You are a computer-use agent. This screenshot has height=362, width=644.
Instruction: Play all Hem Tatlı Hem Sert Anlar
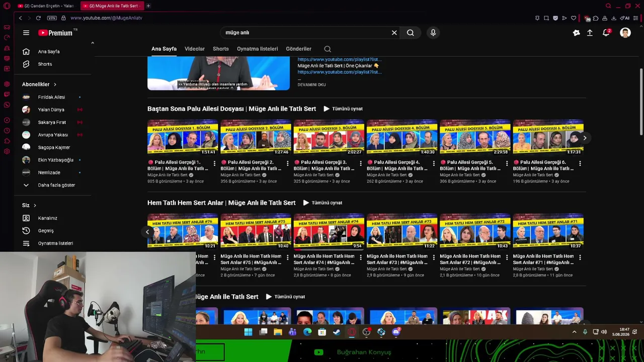coord(323,203)
